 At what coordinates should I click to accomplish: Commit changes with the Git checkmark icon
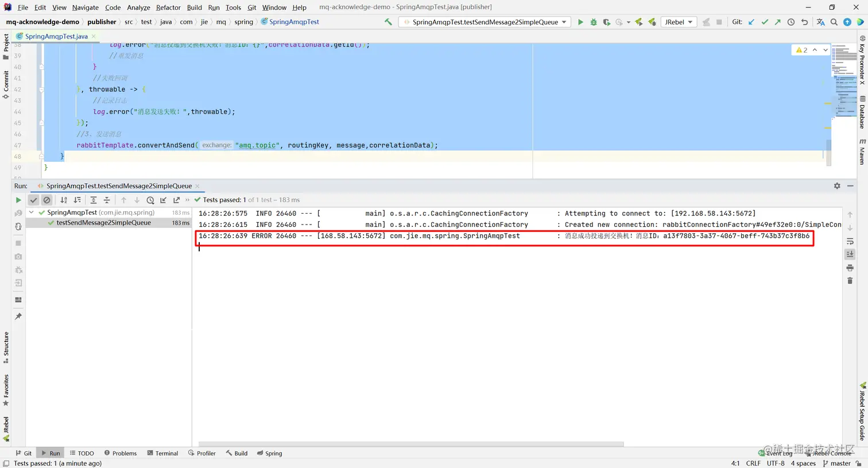pyautogui.click(x=765, y=22)
